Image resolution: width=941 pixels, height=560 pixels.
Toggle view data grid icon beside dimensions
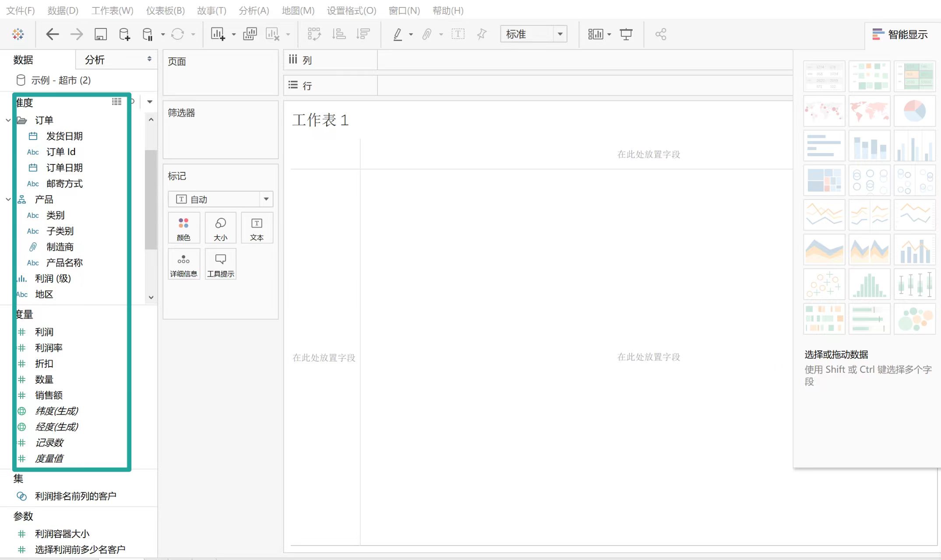click(x=116, y=101)
